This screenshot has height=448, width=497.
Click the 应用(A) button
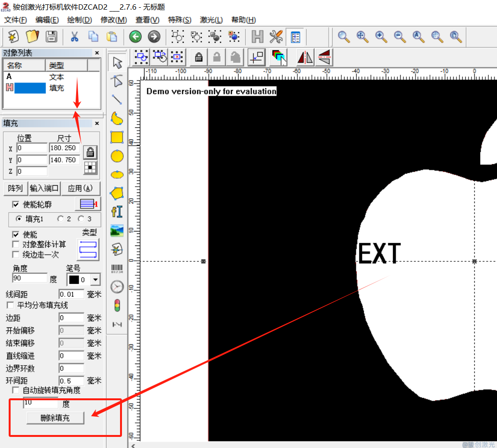(x=80, y=189)
